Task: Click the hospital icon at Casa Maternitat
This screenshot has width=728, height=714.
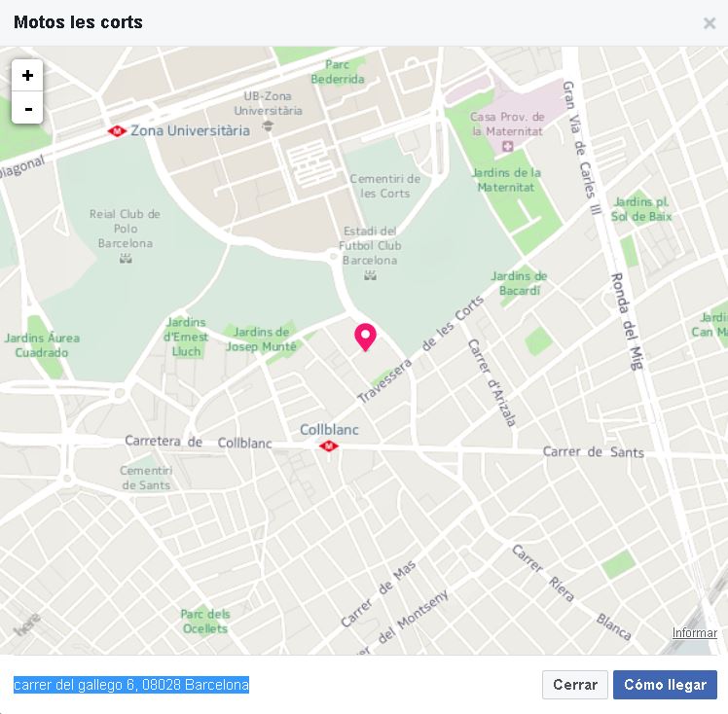Action: [507, 147]
